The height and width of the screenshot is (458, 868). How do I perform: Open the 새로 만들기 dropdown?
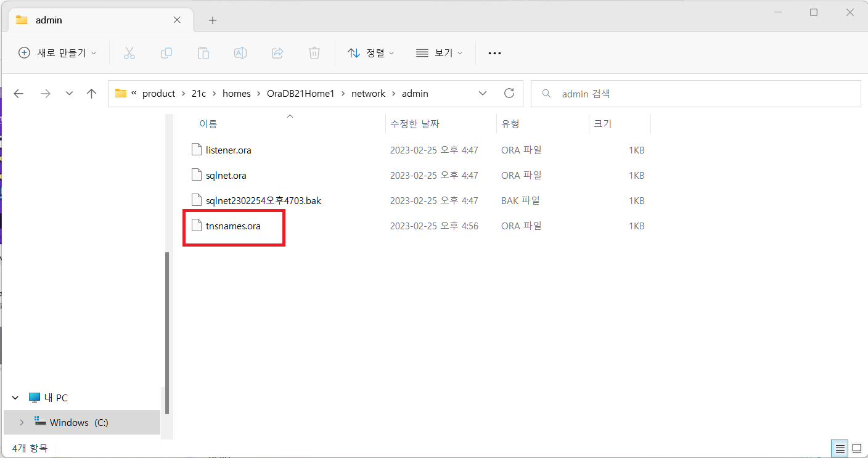tap(57, 53)
